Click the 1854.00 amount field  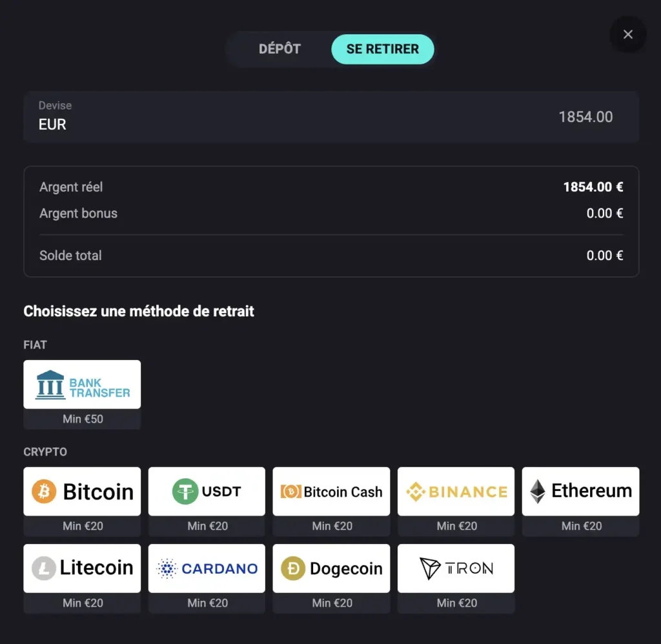click(x=585, y=117)
